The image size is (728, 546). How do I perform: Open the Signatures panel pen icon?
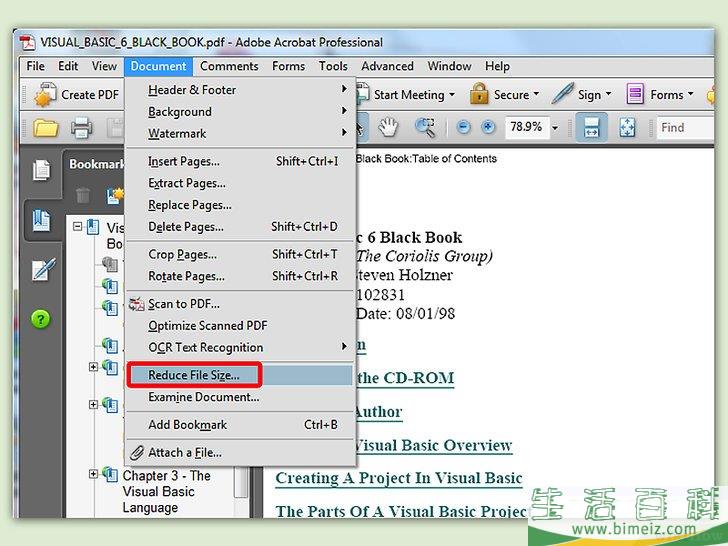point(41,270)
